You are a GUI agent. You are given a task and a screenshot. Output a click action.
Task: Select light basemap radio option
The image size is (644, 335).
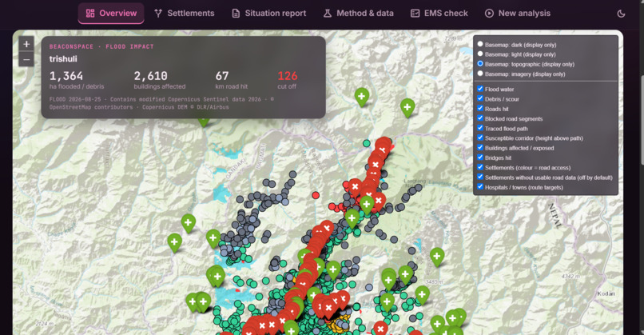pos(479,54)
